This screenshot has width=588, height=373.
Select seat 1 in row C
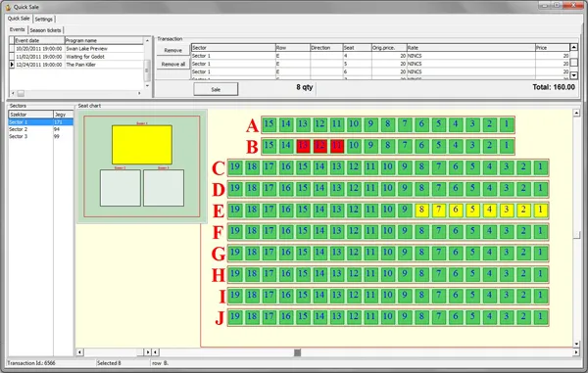540,167
